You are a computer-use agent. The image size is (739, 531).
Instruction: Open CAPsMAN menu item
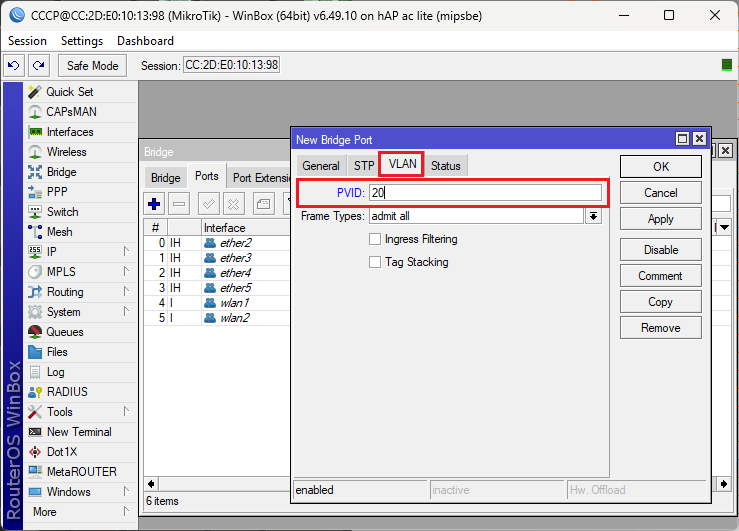71,112
